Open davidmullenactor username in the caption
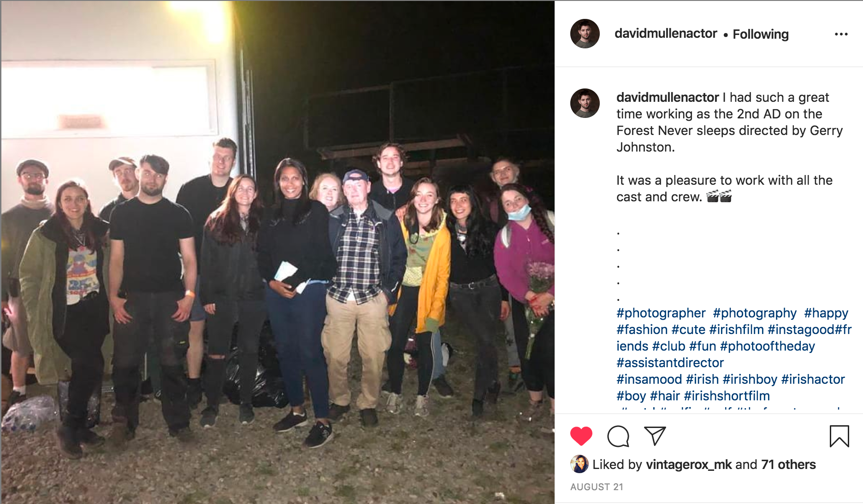The image size is (863, 504). pyautogui.click(x=668, y=97)
